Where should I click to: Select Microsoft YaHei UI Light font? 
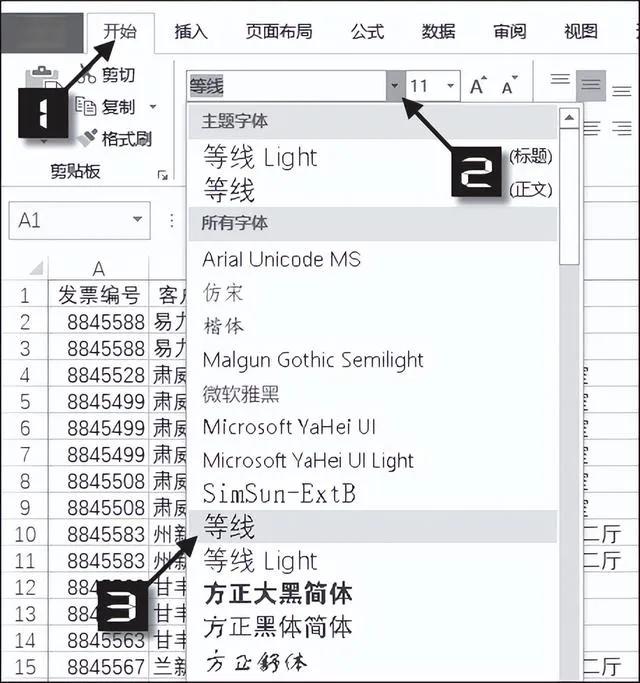point(372,461)
